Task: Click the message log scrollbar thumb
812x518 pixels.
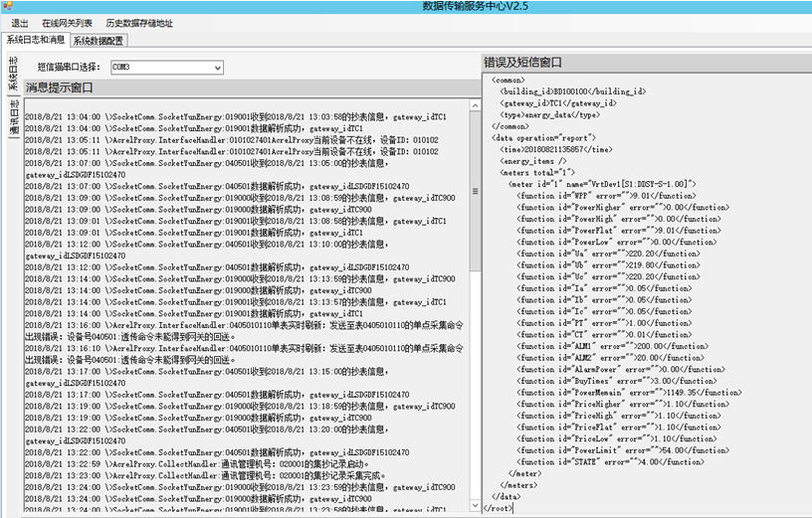Action: [x=475, y=192]
